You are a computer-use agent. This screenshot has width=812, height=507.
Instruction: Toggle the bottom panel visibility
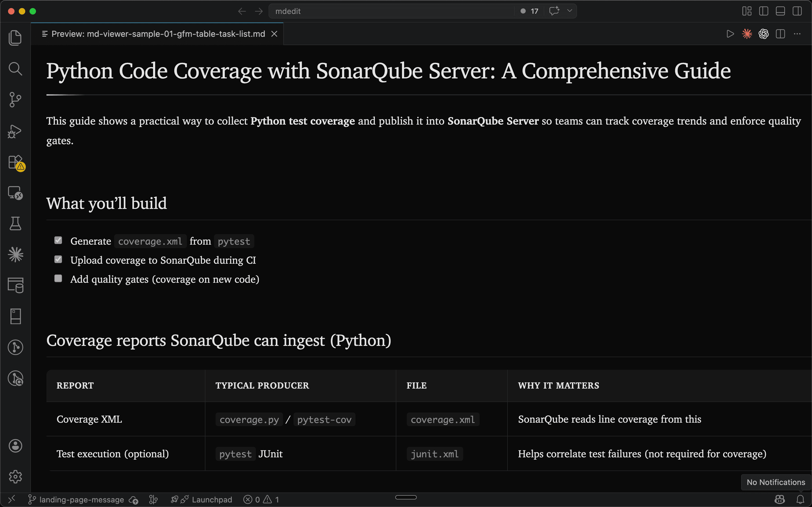click(780, 11)
